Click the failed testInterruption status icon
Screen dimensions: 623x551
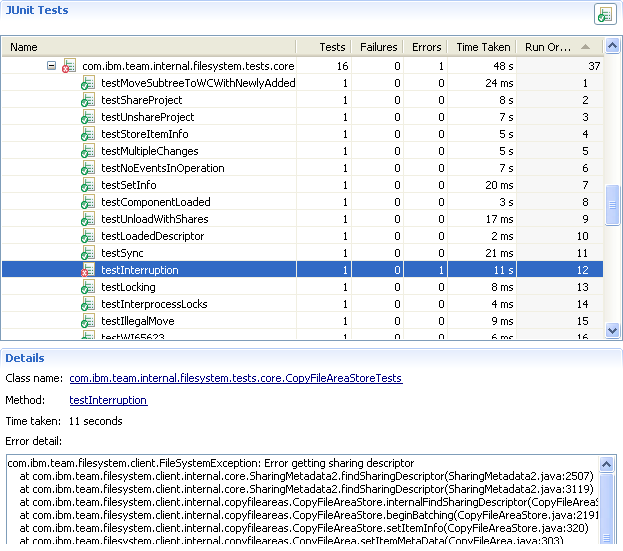[x=88, y=270]
